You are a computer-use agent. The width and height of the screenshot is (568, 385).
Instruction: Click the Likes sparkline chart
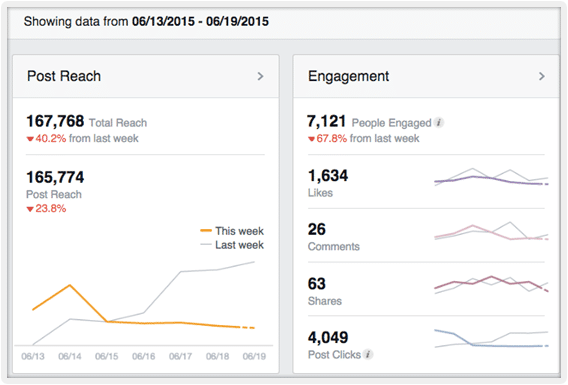point(492,177)
